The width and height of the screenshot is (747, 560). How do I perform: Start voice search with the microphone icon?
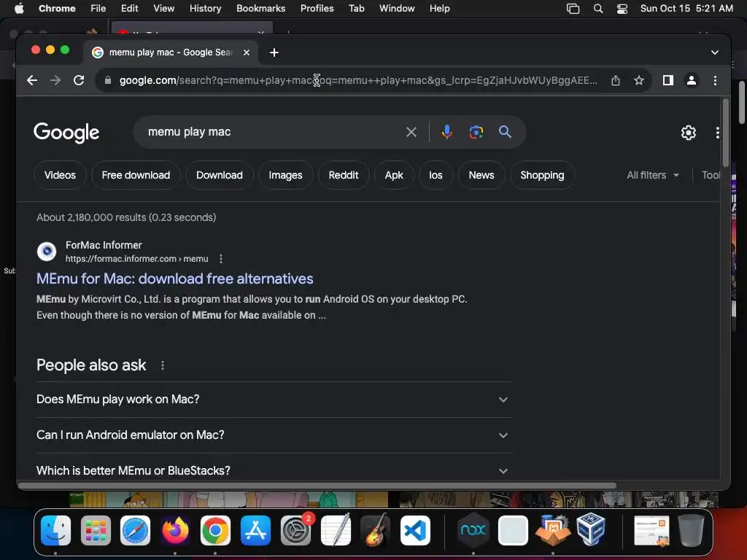pyautogui.click(x=447, y=132)
